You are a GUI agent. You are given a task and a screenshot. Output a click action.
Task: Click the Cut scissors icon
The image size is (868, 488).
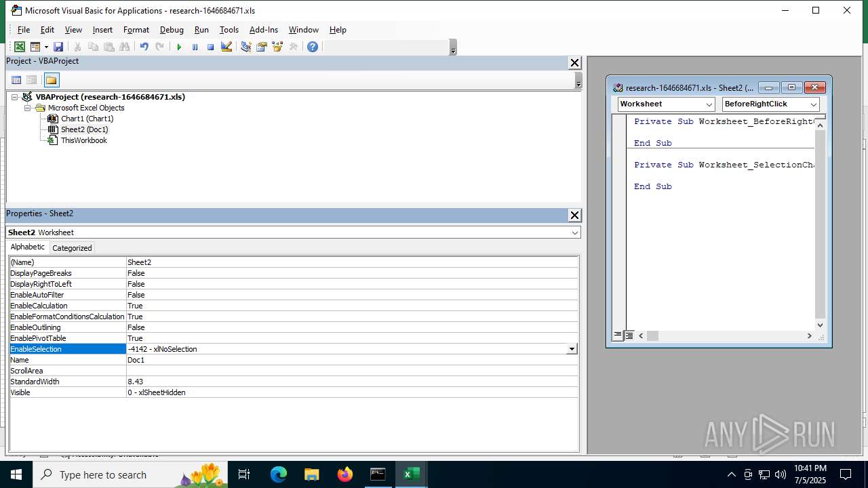point(77,47)
